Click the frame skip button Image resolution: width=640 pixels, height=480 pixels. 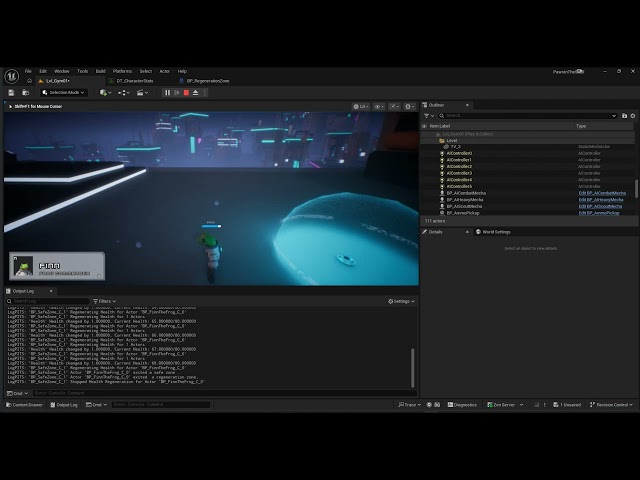point(177,93)
